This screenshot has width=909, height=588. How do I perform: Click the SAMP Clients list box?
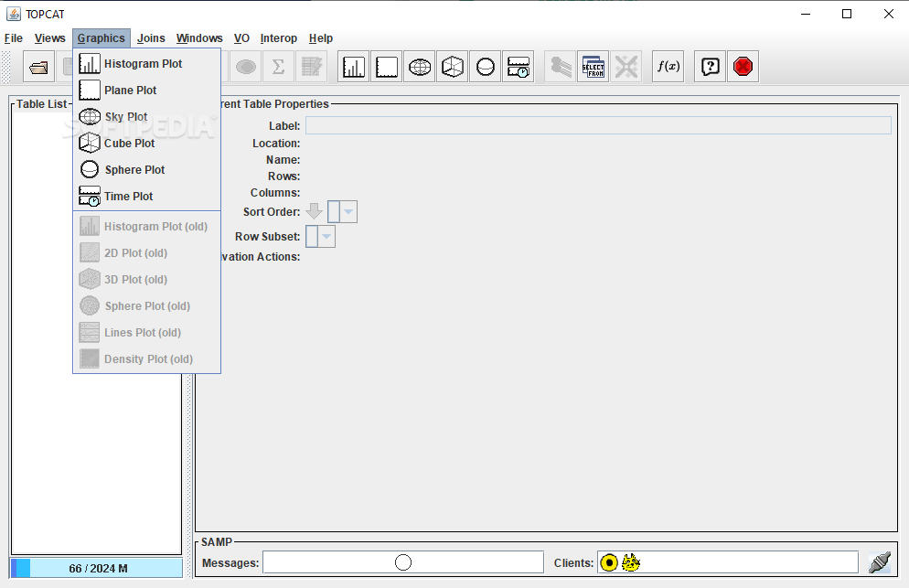coord(728,562)
